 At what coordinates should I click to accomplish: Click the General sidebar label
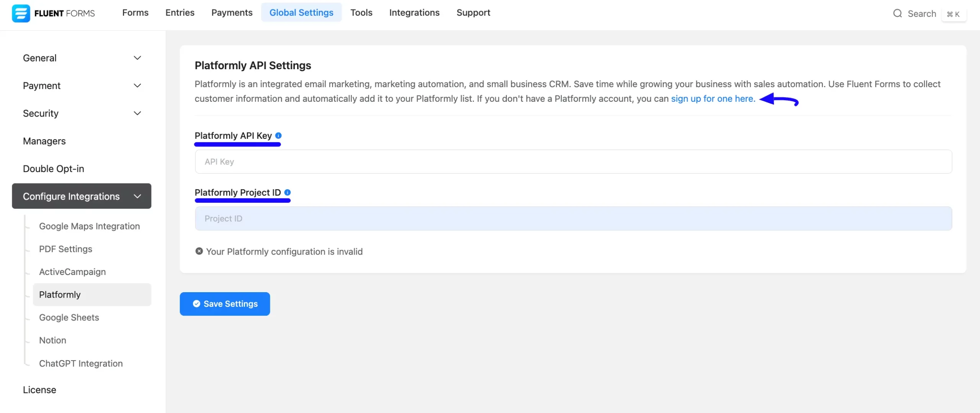click(x=40, y=58)
